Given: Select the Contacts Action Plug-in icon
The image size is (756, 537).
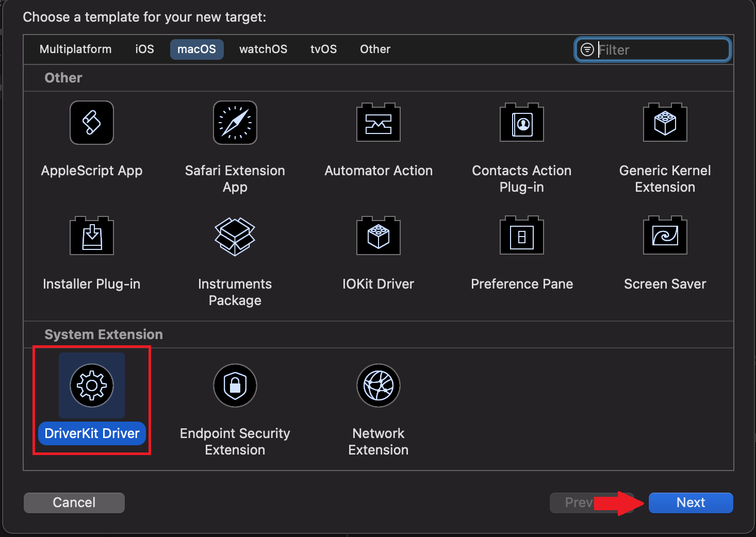Looking at the screenshot, I should point(522,122).
